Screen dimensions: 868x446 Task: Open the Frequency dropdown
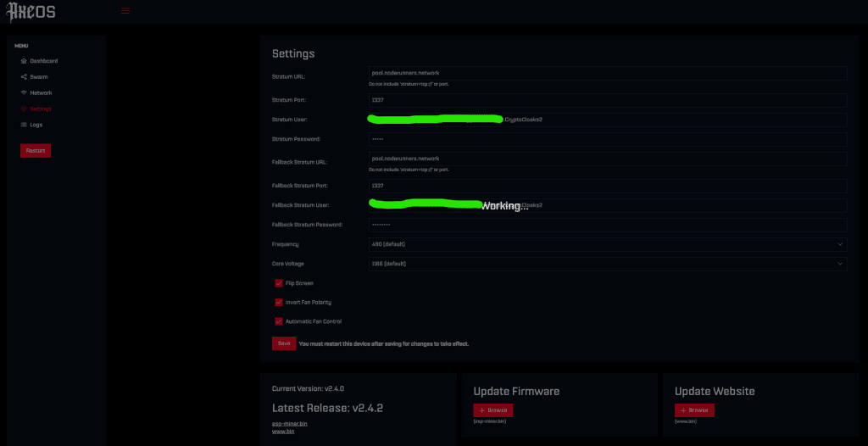608,244
